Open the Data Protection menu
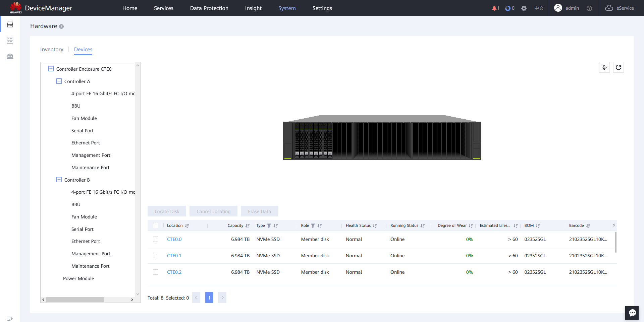Viewport: 644px width, 322px height. (x=209, y=8)
